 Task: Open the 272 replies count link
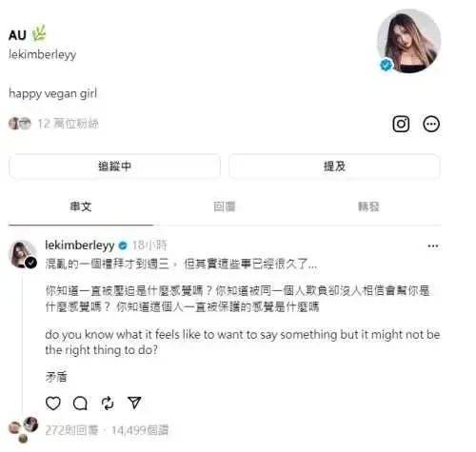71,430
